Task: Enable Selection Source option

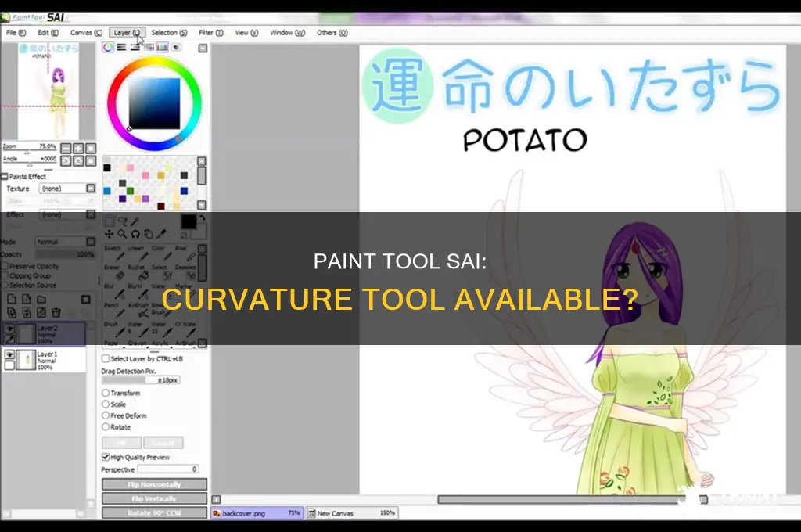Action: [x=5, y=285]
